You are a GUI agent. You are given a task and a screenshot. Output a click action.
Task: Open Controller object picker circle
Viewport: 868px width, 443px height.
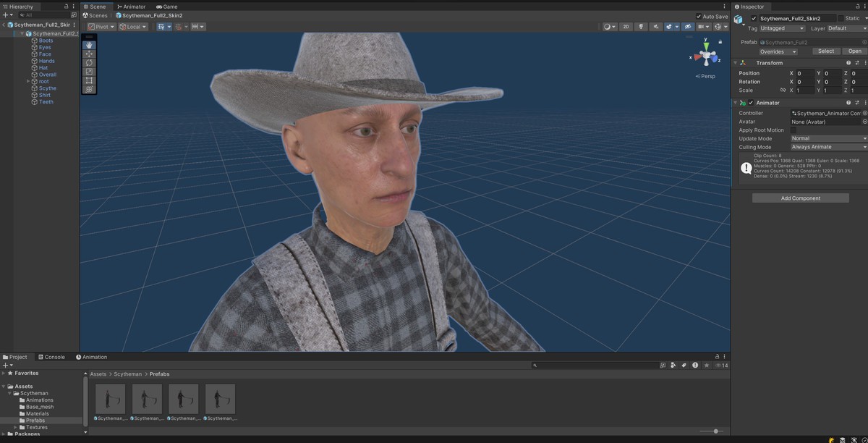coord(864,113)
